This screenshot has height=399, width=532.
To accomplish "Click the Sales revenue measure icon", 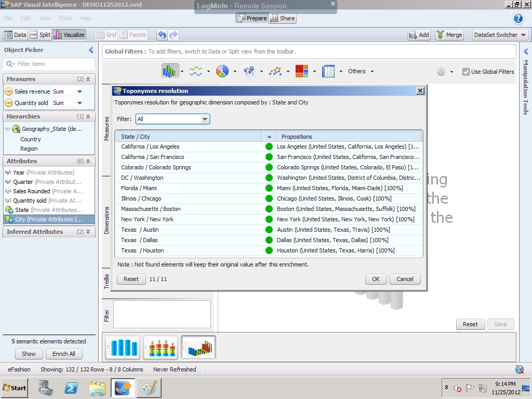I will (x=8, y=91).
